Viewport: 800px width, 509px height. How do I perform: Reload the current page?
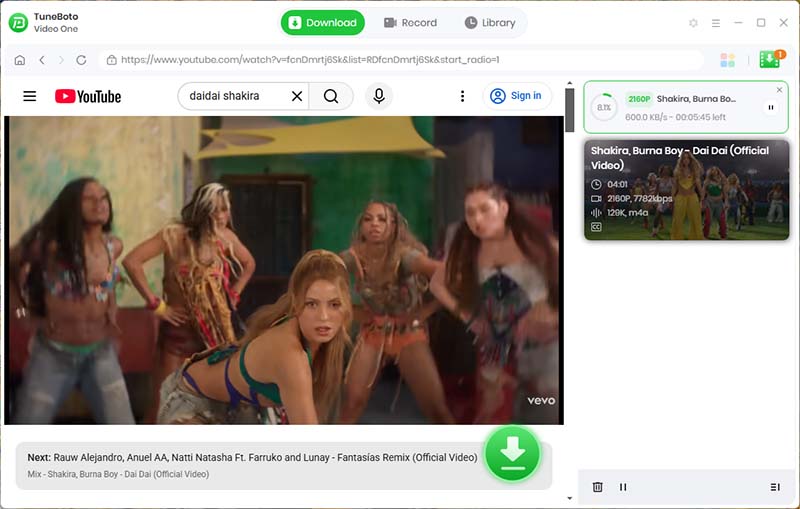[81, 60]
